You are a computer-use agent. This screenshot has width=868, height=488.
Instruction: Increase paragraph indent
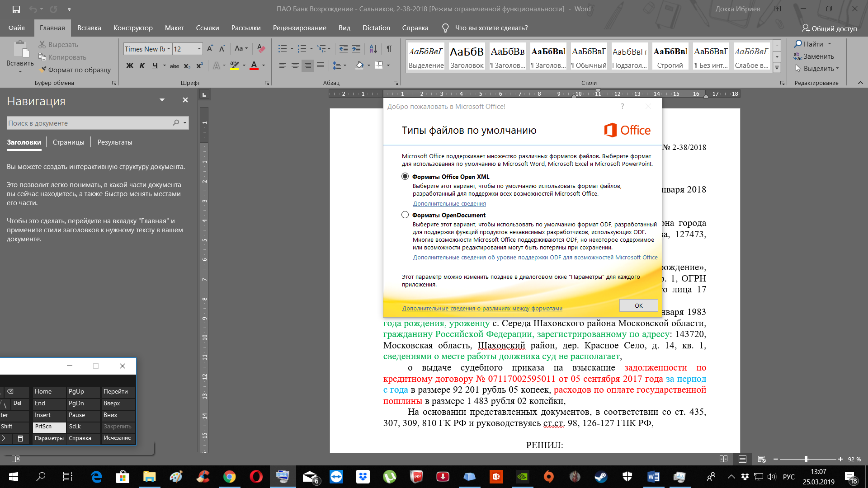tap(356, 49)
